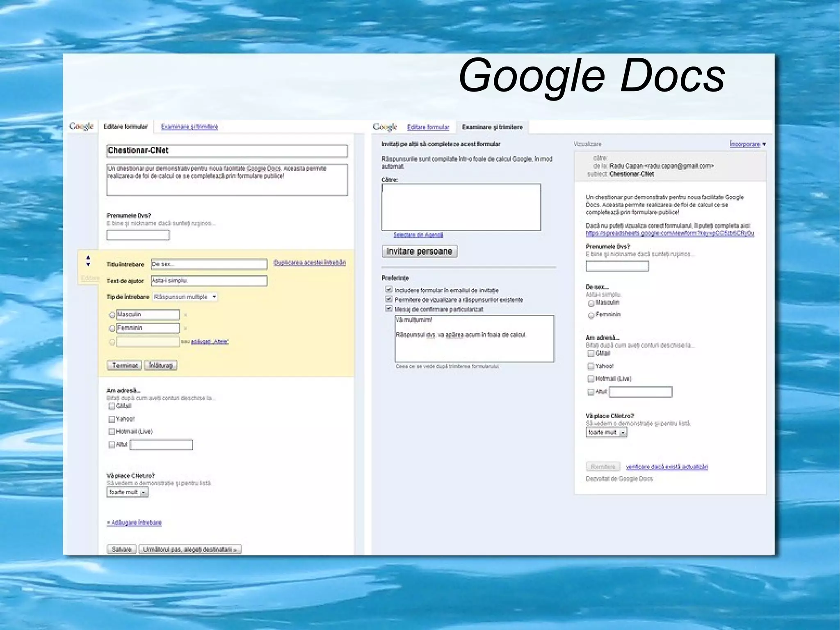Uncheck Includere formular în emailul de invitație

389,290
